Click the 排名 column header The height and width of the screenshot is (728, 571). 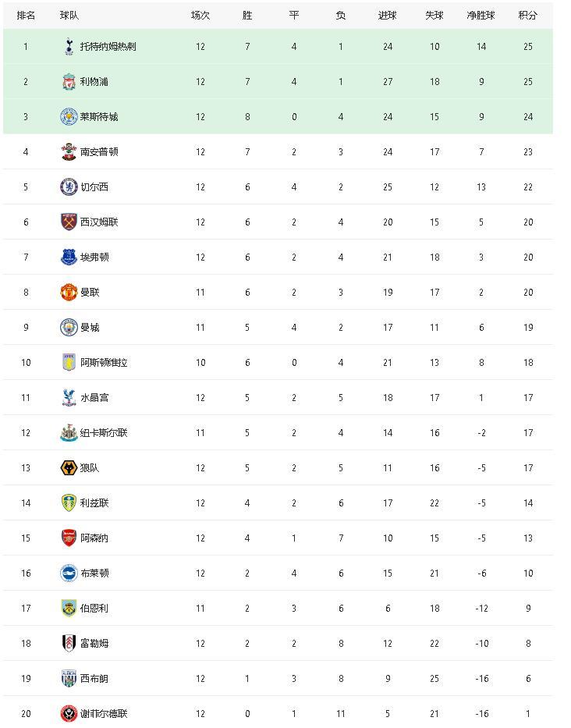26,16
